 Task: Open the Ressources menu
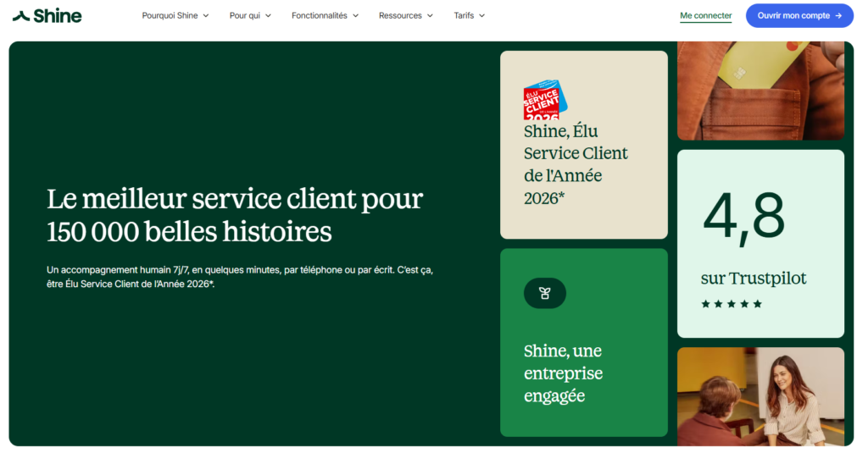[x=405, y=15]
